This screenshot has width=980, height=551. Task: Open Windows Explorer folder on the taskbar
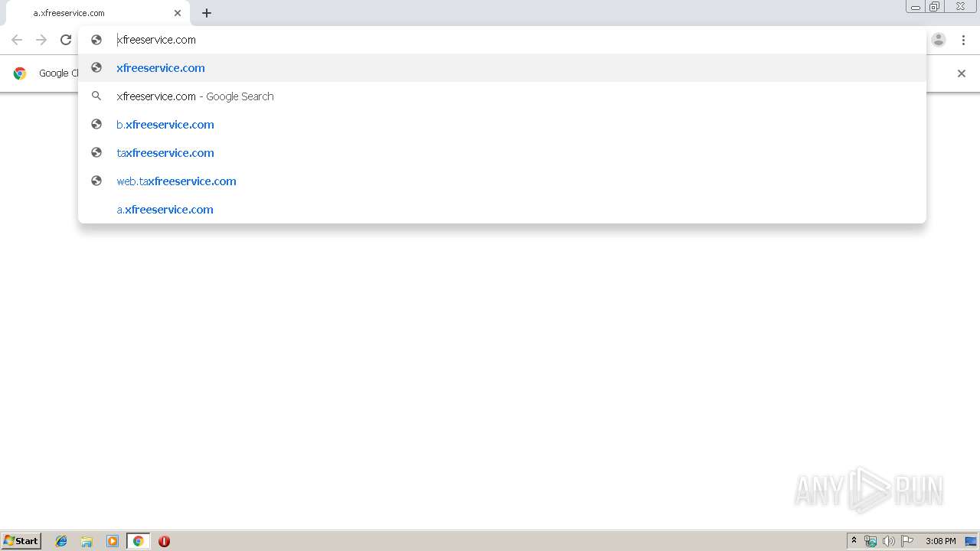[87, 541]
